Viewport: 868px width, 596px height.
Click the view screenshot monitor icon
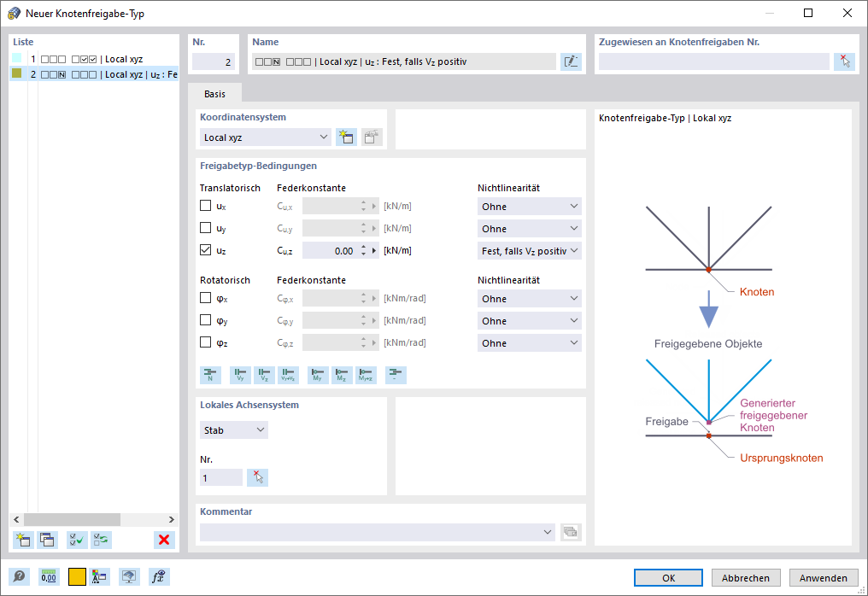(x=129, y=577)
